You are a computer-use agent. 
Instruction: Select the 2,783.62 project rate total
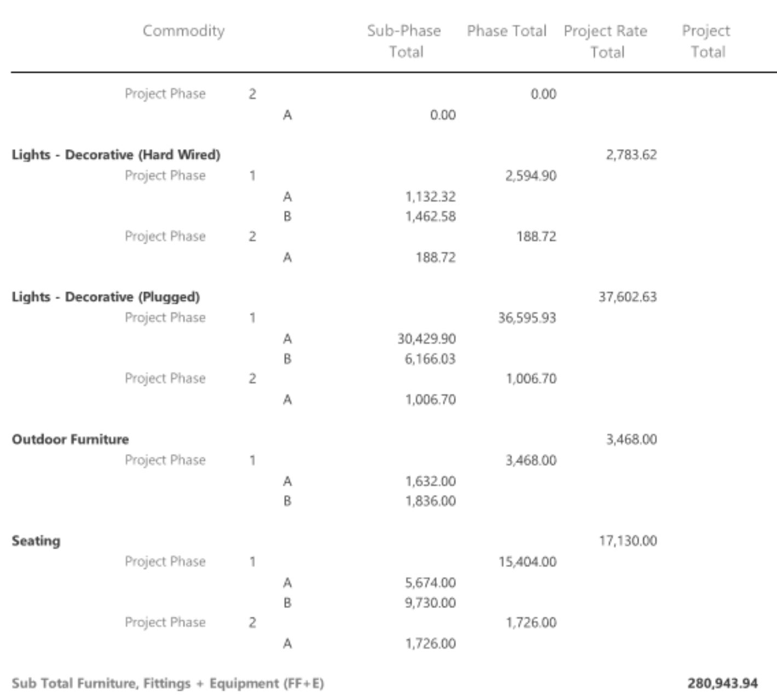(x=631, y=155)
